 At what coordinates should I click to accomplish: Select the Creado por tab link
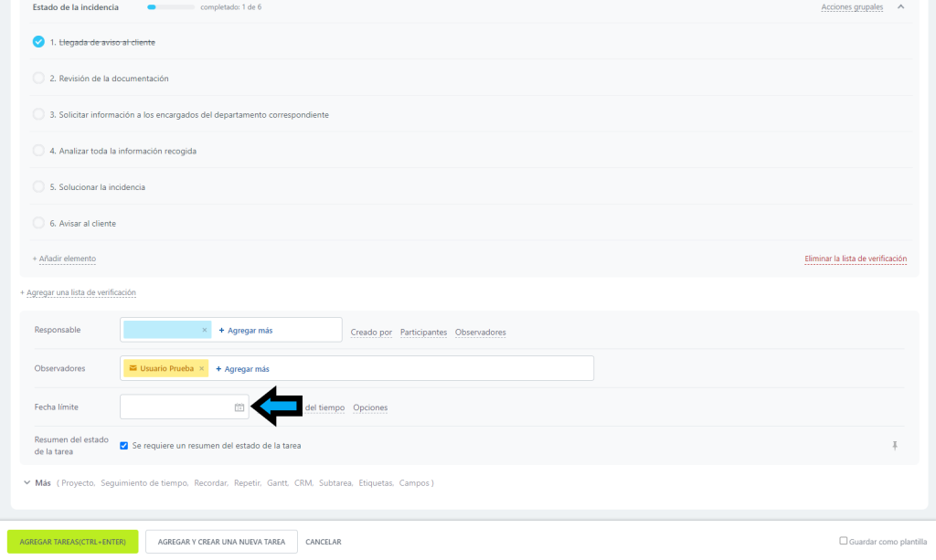(371, 332)
